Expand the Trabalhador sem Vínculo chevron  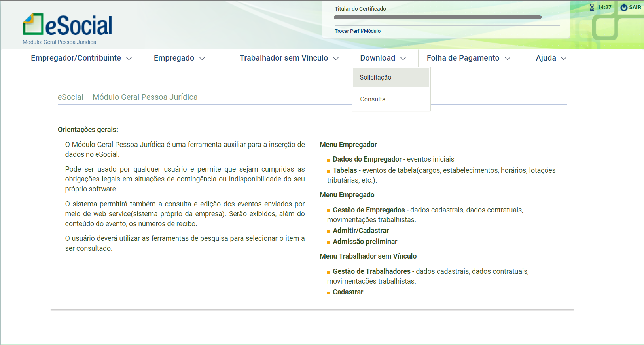click(336, 59)
